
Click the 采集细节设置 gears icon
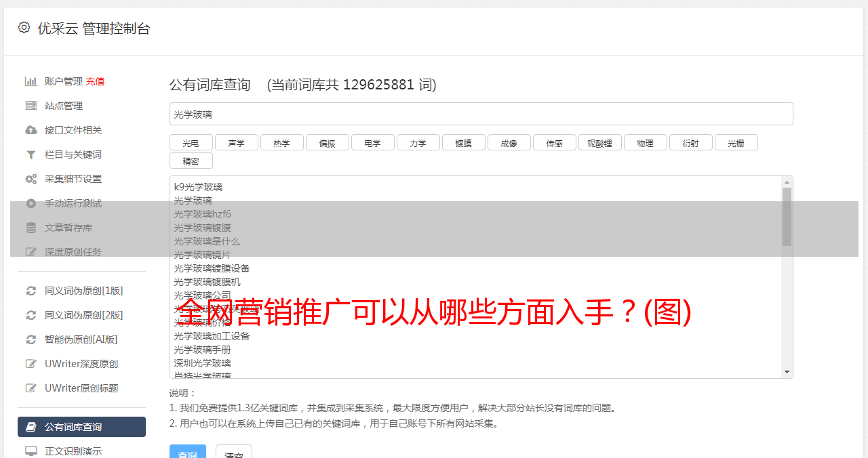[x=31, y=179]
